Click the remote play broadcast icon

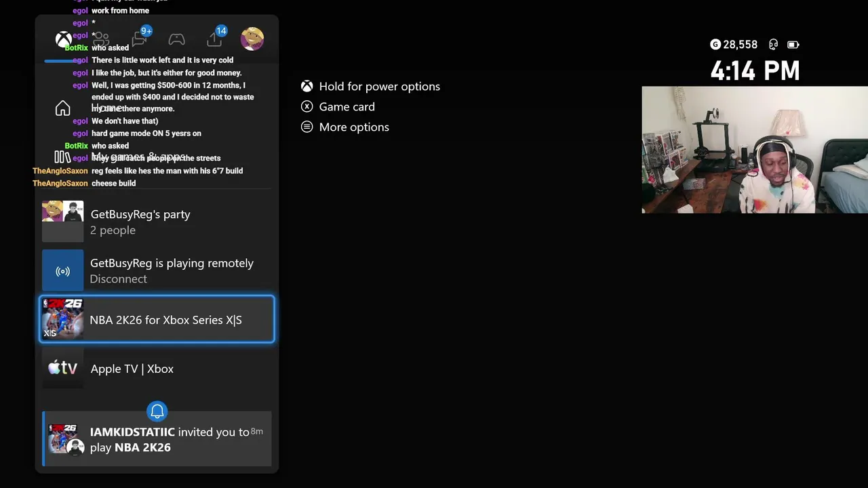[63, 271]
